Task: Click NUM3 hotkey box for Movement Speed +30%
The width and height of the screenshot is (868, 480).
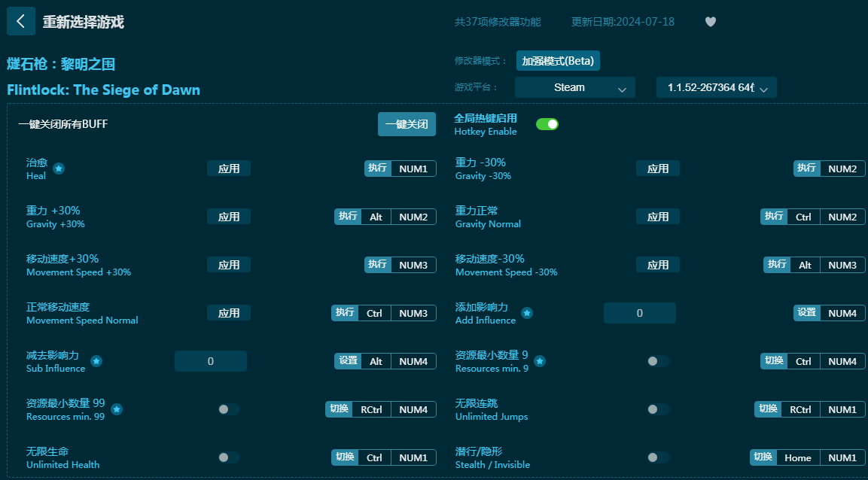Action: coord(413,265)
